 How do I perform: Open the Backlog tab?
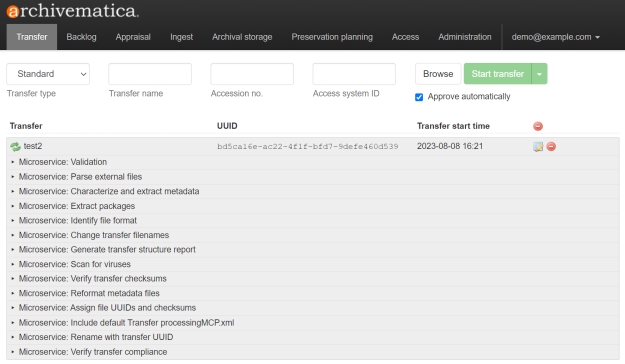pyautogui.click(x=81, y=37)
